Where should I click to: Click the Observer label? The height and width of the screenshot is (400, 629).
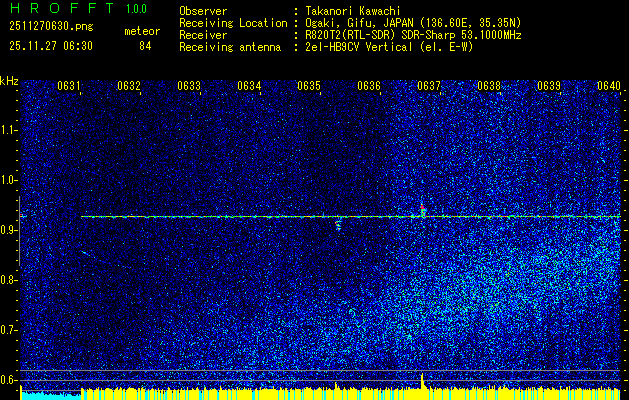pos(203,11)
